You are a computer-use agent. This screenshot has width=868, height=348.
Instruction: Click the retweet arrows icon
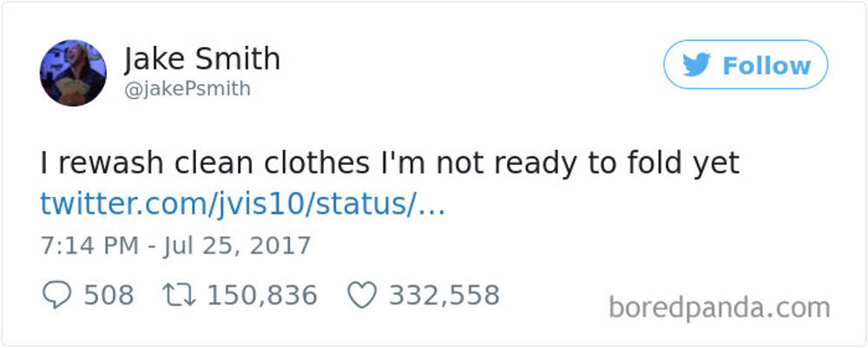pos(180,295)
